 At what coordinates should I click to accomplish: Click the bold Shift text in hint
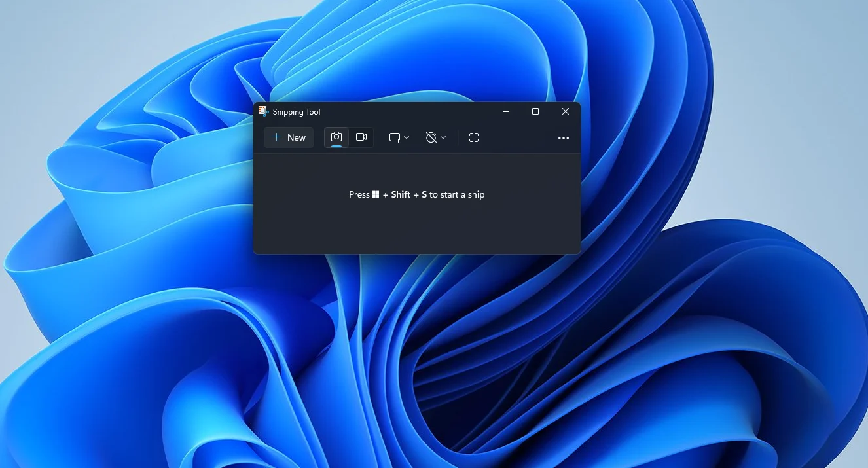point(401,194)
